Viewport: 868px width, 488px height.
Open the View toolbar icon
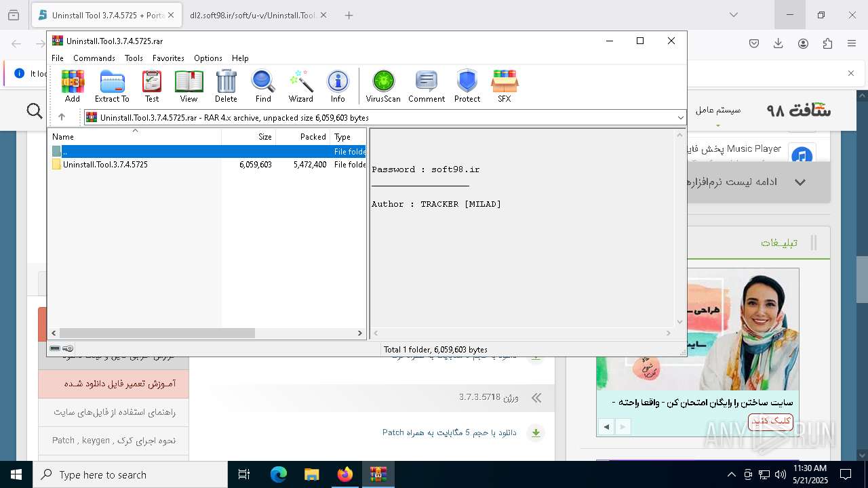pyautogui.click(x=189, y=86)
